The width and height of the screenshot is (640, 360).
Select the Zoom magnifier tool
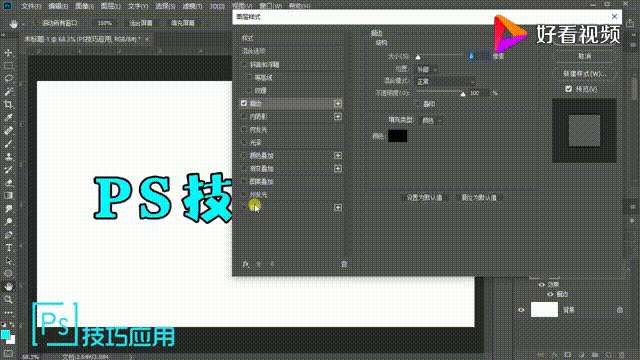[8, 300]
